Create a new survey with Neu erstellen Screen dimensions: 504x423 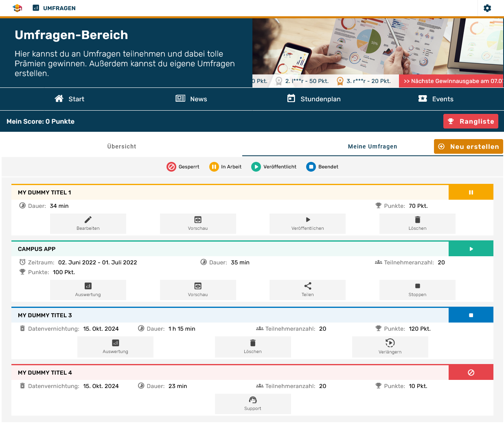click(468, 146)
